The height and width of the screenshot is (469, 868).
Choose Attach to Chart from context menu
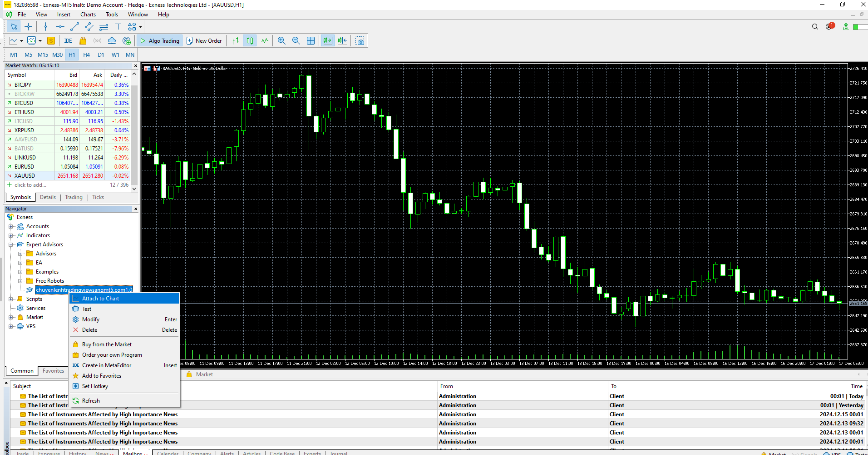coord(100,299)
